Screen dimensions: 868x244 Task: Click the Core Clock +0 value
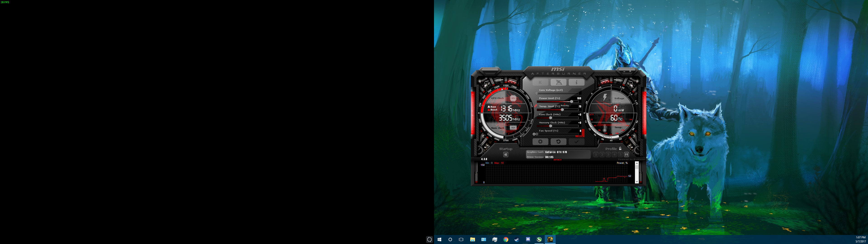tap(580, 115)
